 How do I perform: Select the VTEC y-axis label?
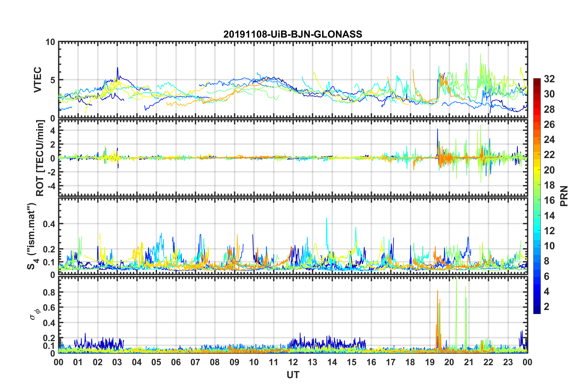(x=38, y=80)
